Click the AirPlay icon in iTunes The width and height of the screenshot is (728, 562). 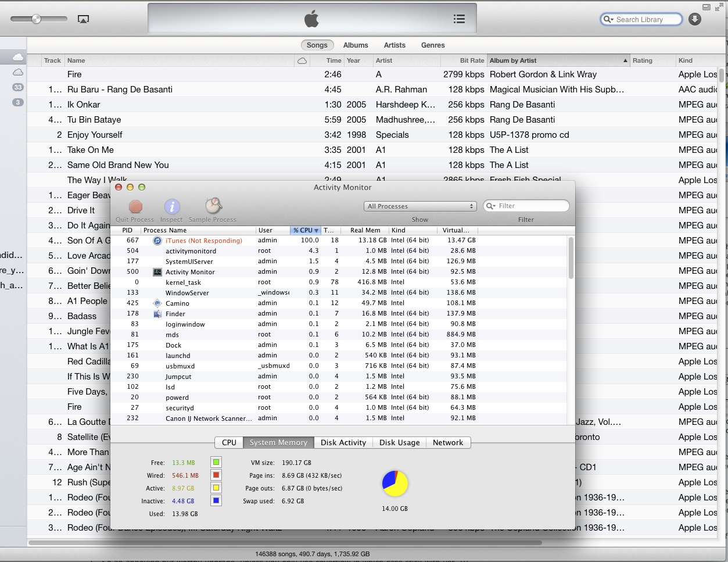tap(83, 19)
